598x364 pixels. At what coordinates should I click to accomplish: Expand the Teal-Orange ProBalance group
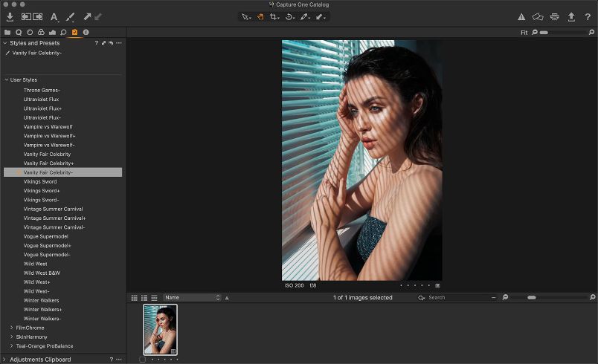(11, 345)
